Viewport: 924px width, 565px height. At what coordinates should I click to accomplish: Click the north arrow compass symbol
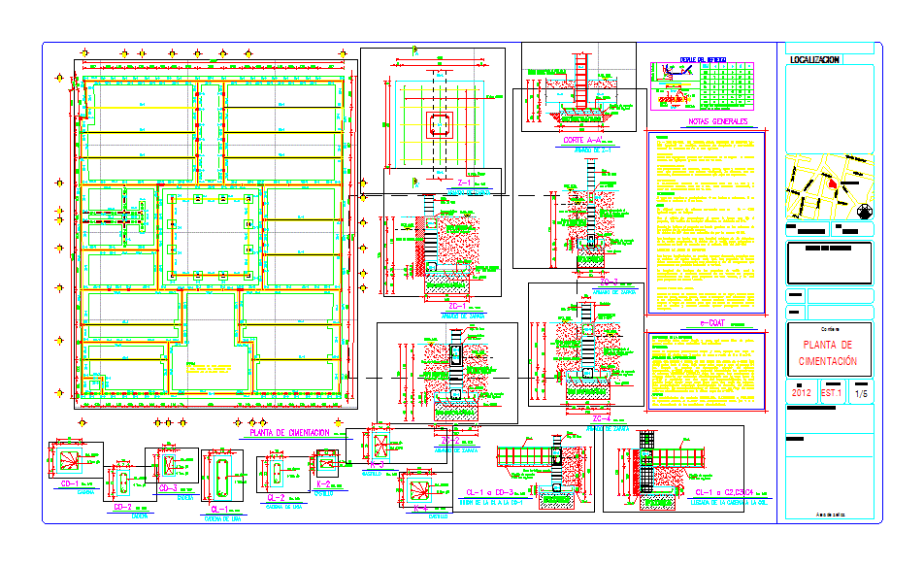click(864, 213)
